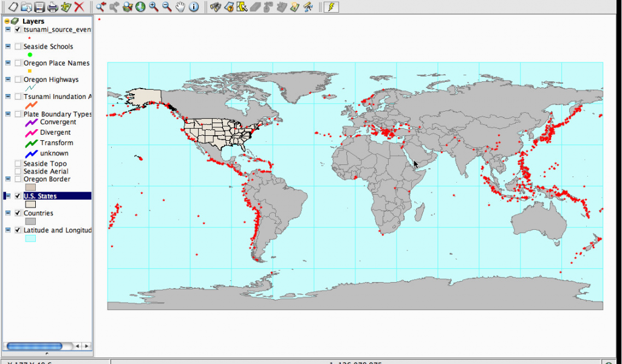Uncheck the tsunami_source_event layer checkbox

(x=18, y=30)
